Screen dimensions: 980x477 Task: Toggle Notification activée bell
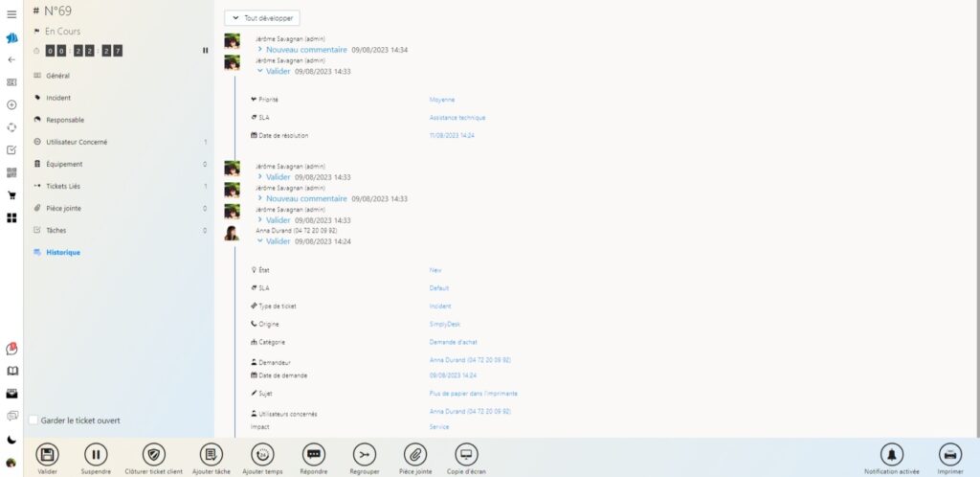(892, 454)
